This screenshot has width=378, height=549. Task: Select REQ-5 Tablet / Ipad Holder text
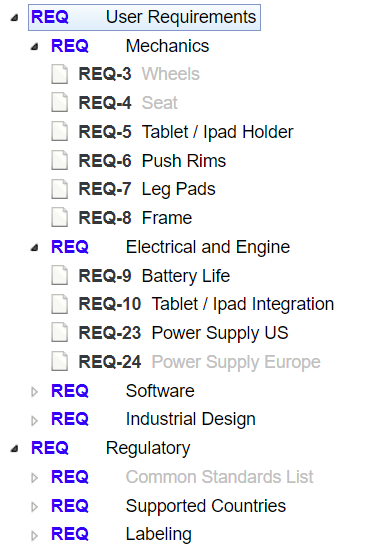click(x=217, y=132)
